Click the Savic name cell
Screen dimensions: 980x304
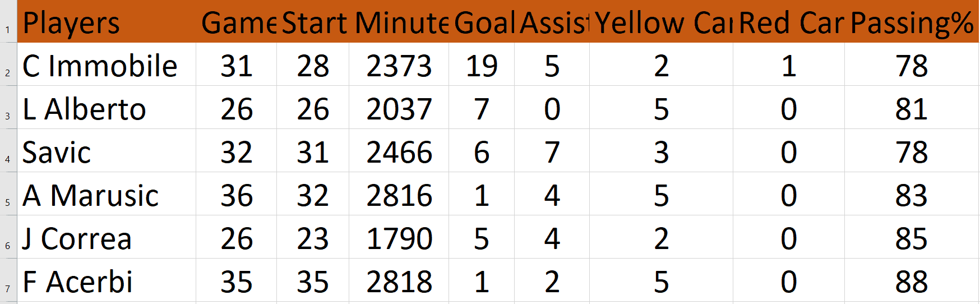pos(107,152)
